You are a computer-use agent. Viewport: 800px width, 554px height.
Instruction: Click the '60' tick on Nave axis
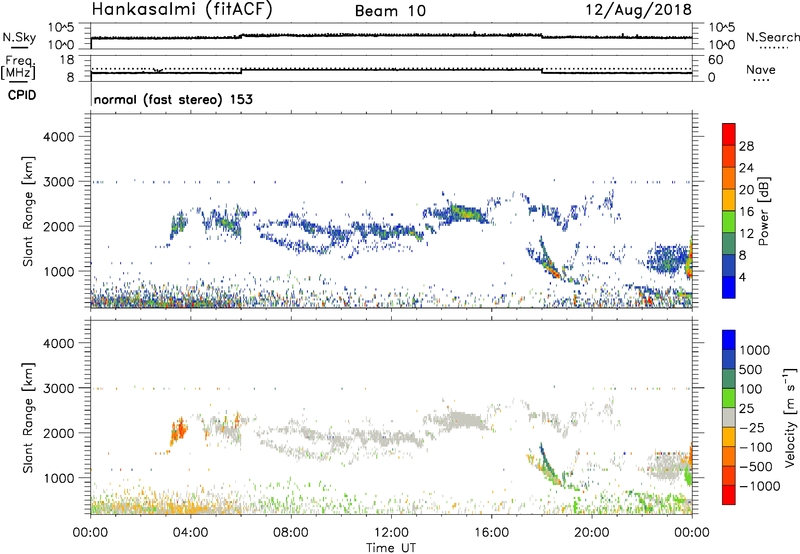pos(716,60)
